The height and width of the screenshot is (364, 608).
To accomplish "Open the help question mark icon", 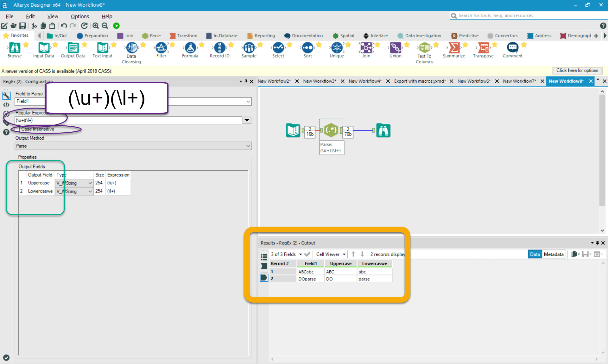I will [x=603, y=26].
